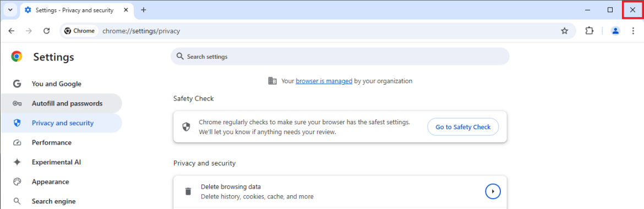Reload the page with the refresh icon
Image resolution: width=644 pixels, height=209 pixels.
pos(47,31)
